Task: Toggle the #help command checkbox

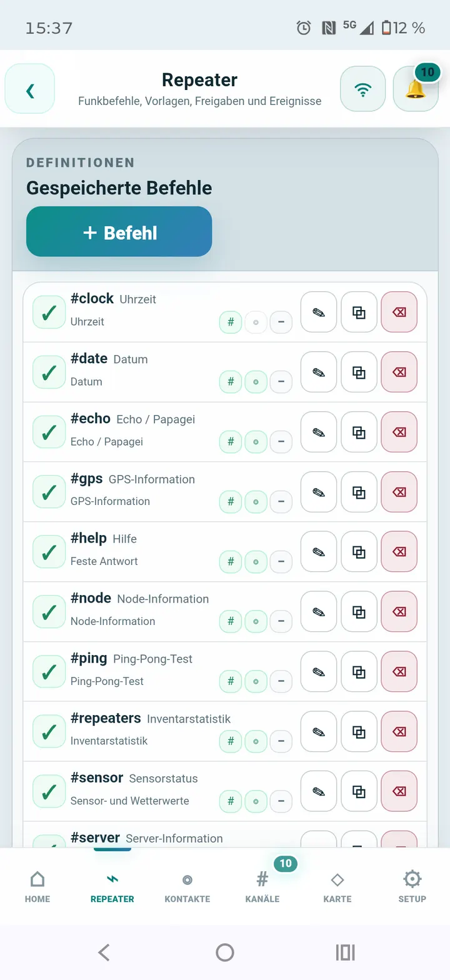Action: pos(49,552)
